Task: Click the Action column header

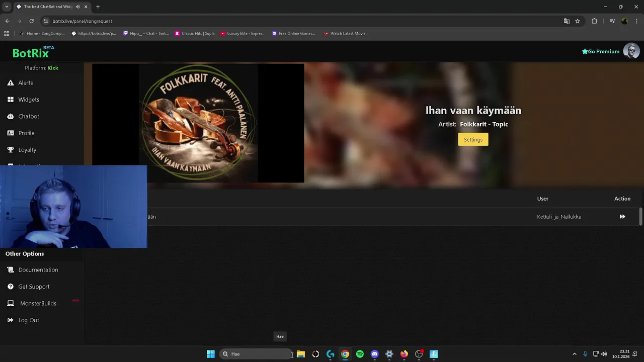Action: 622,199
